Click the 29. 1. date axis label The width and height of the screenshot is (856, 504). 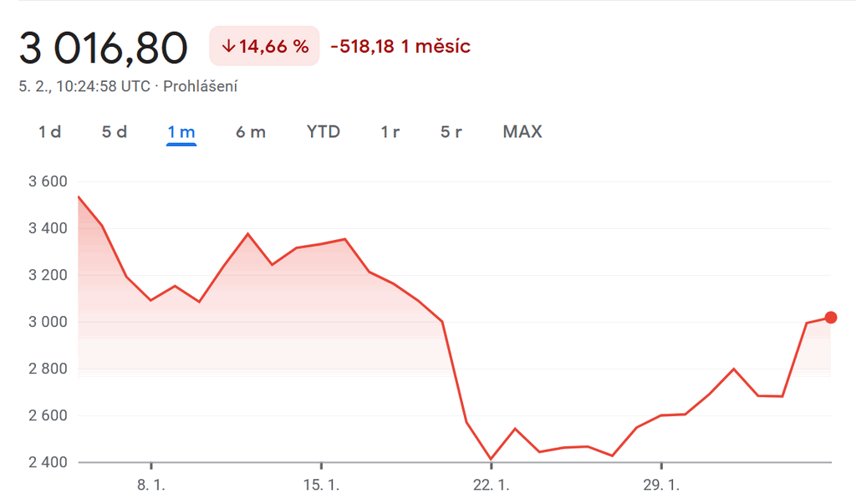point(661,484)
